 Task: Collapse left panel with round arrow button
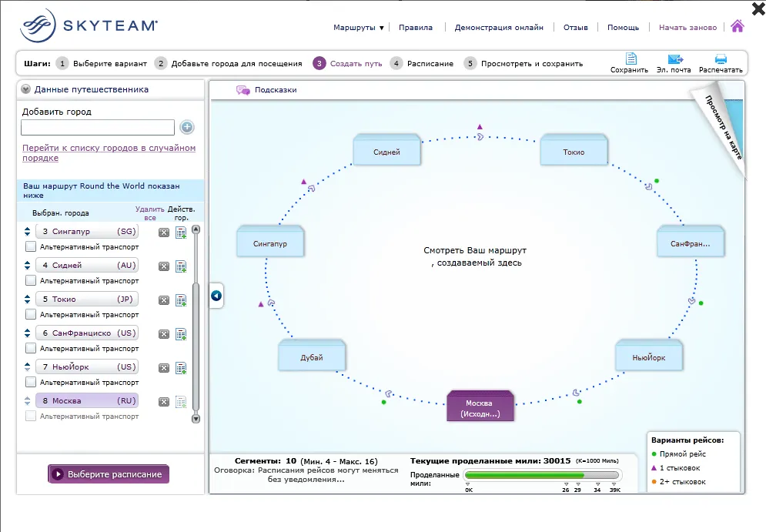point(216,296)
